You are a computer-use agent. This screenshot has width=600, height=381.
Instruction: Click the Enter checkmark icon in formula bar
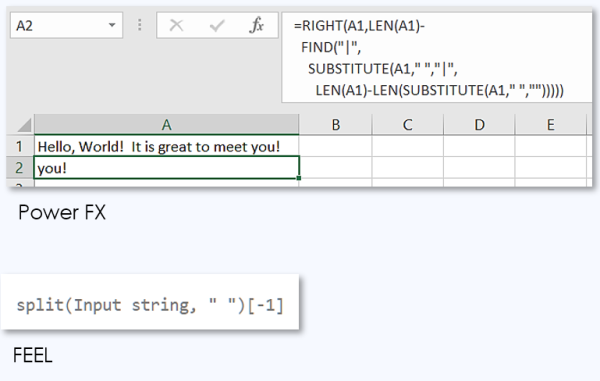[x=217, y=26]
